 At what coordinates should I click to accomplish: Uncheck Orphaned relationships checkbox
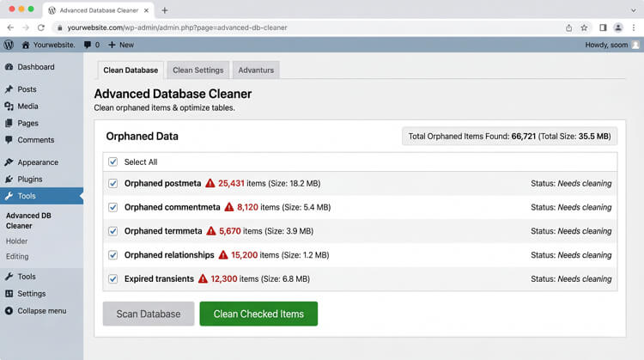[x=113, y=255]
